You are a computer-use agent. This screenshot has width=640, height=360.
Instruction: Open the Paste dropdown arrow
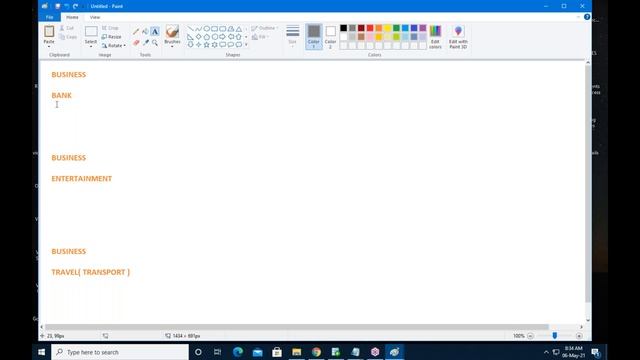tap(49, 46)
